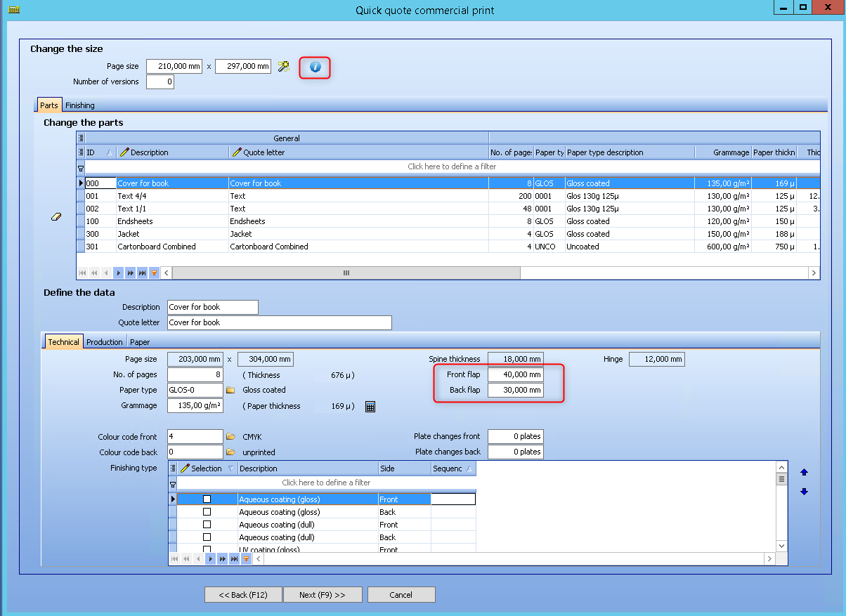The image size is (846, 616).
Task: Go to last record in parts grid
Action: 142,273
